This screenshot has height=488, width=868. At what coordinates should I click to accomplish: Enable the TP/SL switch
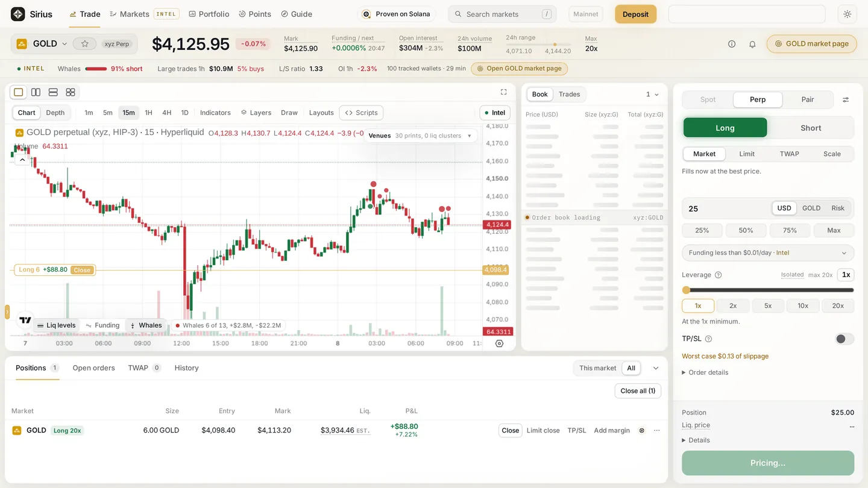(844, 339)
